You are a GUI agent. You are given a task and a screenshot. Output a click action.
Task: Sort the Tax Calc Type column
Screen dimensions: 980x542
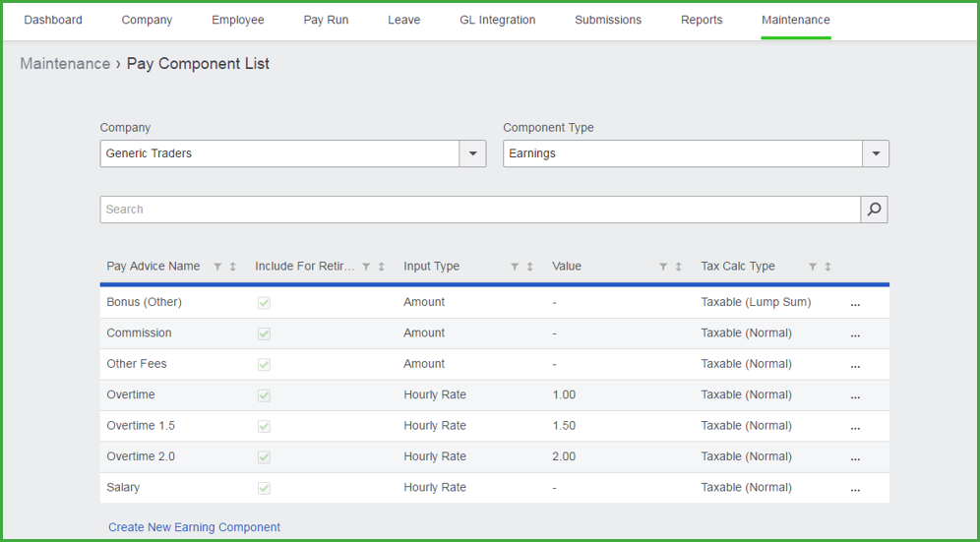pyautogui.click(x=827, y=267)
